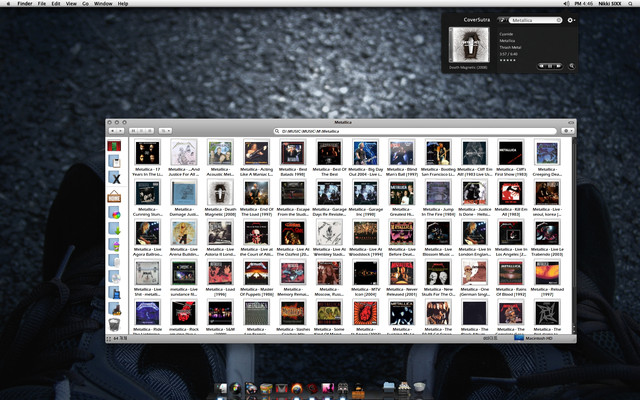Open the Firefox icon in the Dock
The height and width of the screenshot is (400, 640).
click(296, 388)
